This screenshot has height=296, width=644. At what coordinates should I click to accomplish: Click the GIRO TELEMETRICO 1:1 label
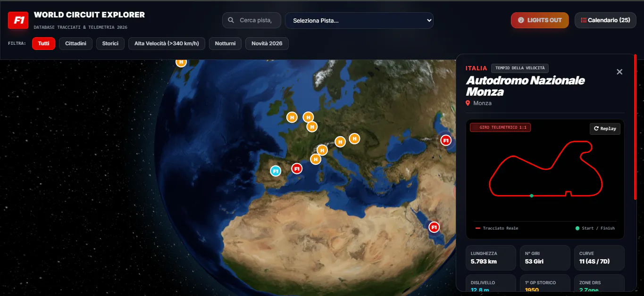pyautogui.click(x=500, y=128)
